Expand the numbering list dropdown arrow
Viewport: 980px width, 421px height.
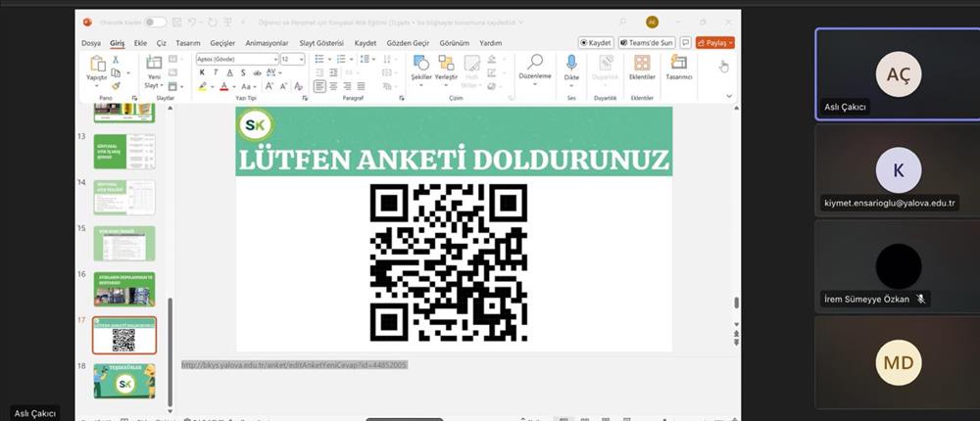coord(352,59)
